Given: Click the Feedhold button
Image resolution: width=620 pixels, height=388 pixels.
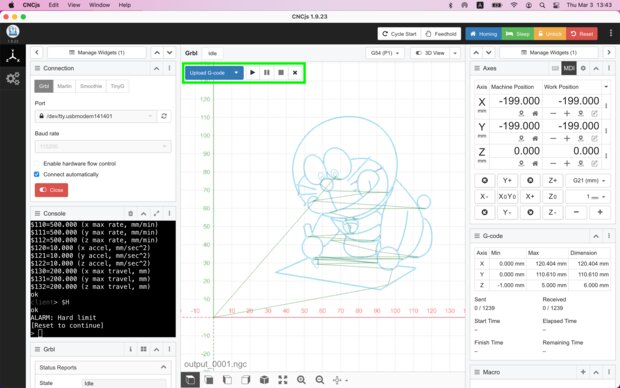Looking at the screenshot, I should coord(441,34).
